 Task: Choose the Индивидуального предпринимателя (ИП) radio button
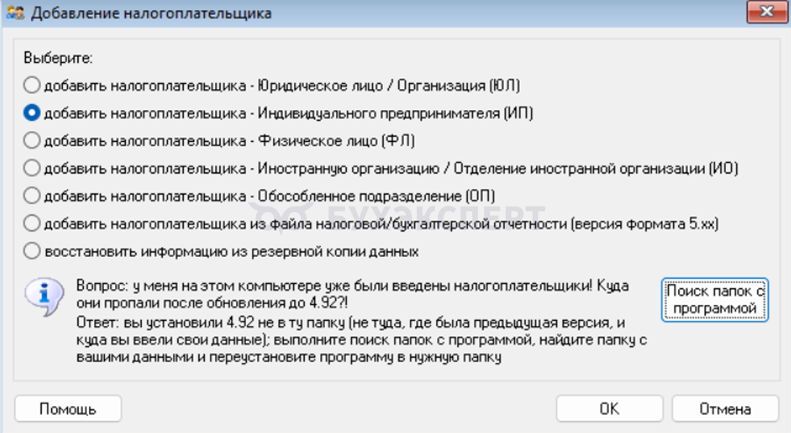coord(33,112)
